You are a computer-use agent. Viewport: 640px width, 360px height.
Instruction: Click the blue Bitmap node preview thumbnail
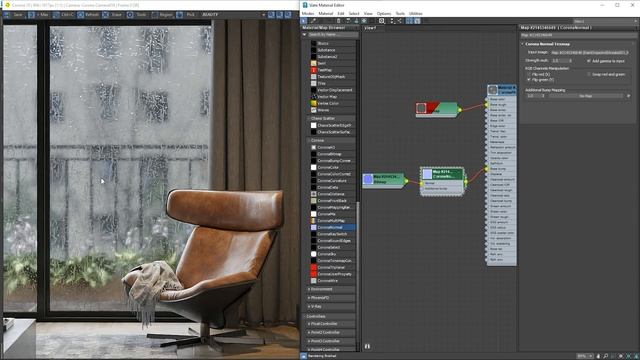click(x=368, y=179)
